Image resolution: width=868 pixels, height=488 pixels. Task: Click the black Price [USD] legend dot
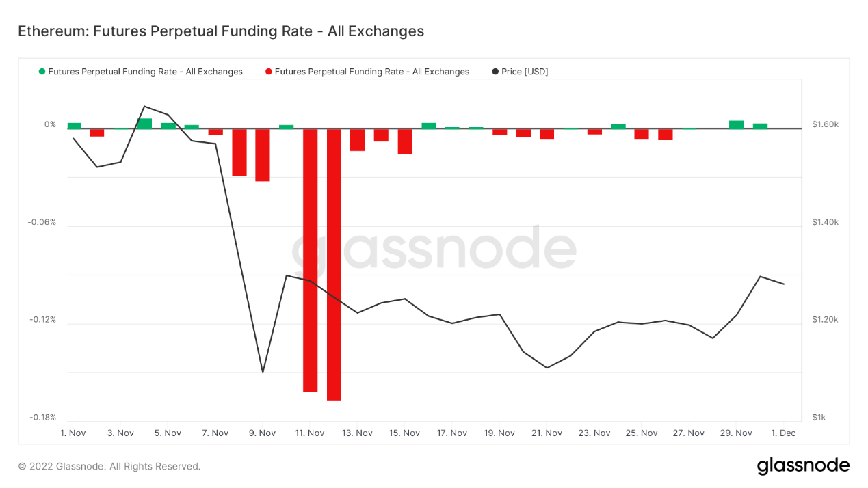tap(495, 72)
